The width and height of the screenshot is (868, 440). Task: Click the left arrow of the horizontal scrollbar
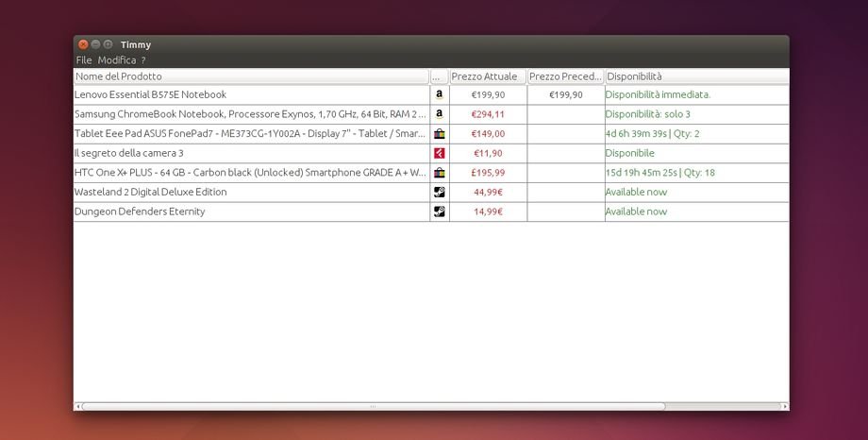[x=77, y=407]
